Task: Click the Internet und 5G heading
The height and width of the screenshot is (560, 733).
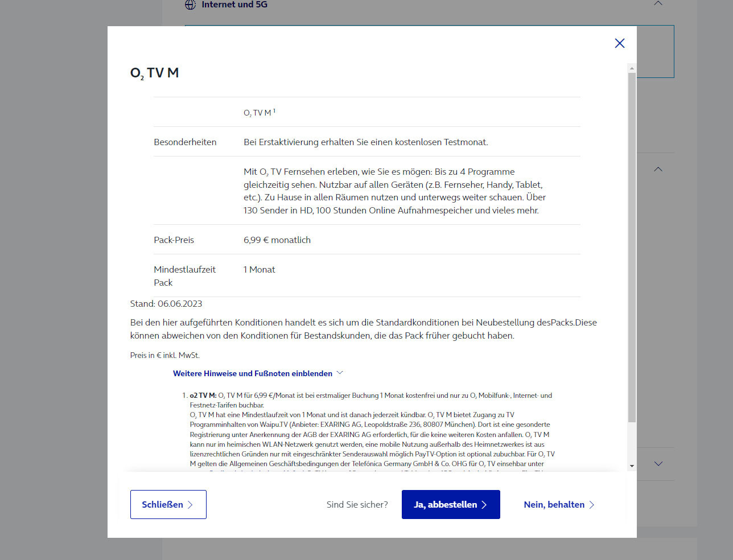Action: 234,5
